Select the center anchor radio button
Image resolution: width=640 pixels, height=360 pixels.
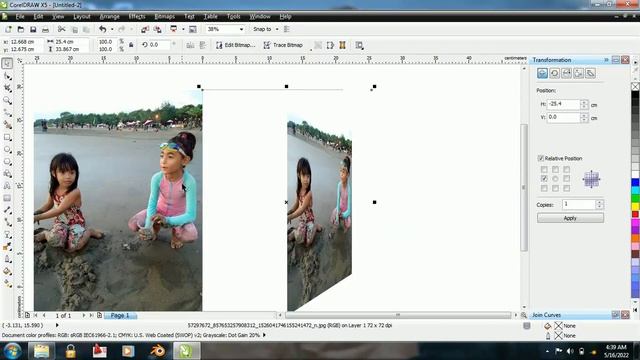[x=555, y=179]
